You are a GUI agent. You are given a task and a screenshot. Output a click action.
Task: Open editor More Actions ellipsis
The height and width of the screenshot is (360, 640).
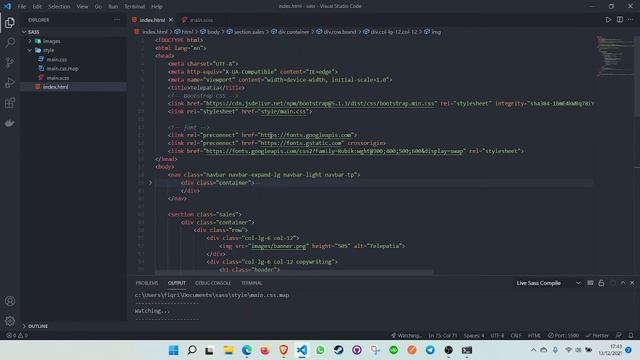tap(631, 20)
